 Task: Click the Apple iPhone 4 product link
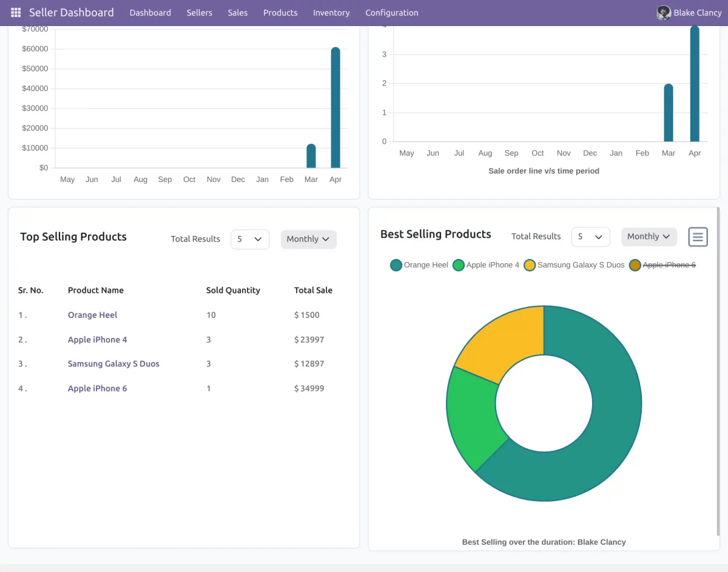[x=97, y=339]
